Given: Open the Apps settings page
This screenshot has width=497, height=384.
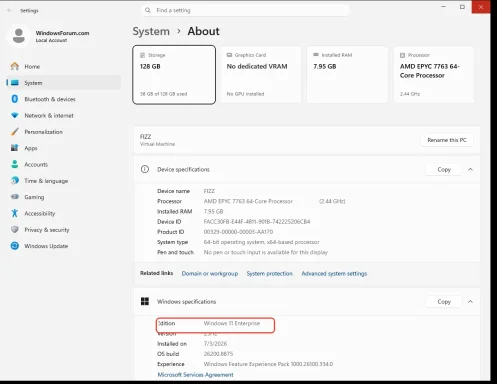Looking at the screenshot, I should [x=63, y=148].
